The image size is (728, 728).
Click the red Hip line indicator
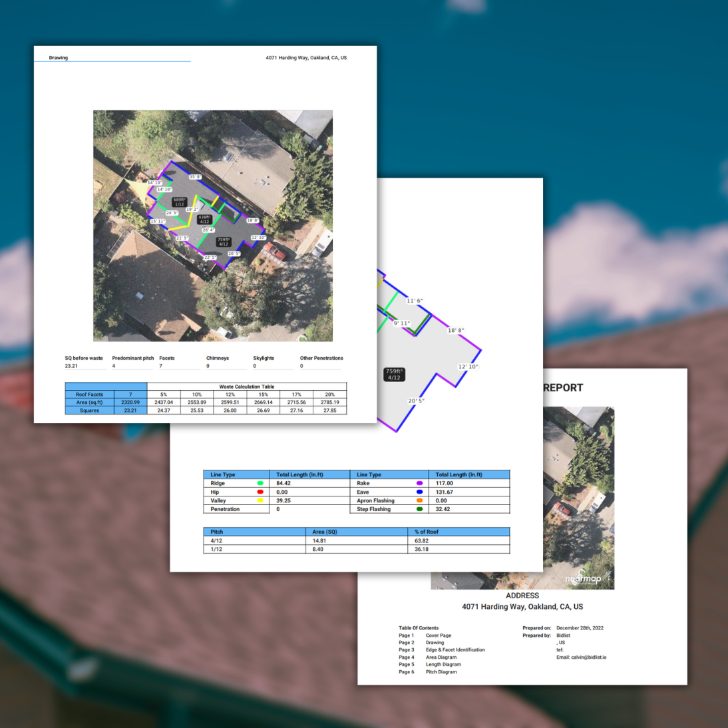coord(260,492)
